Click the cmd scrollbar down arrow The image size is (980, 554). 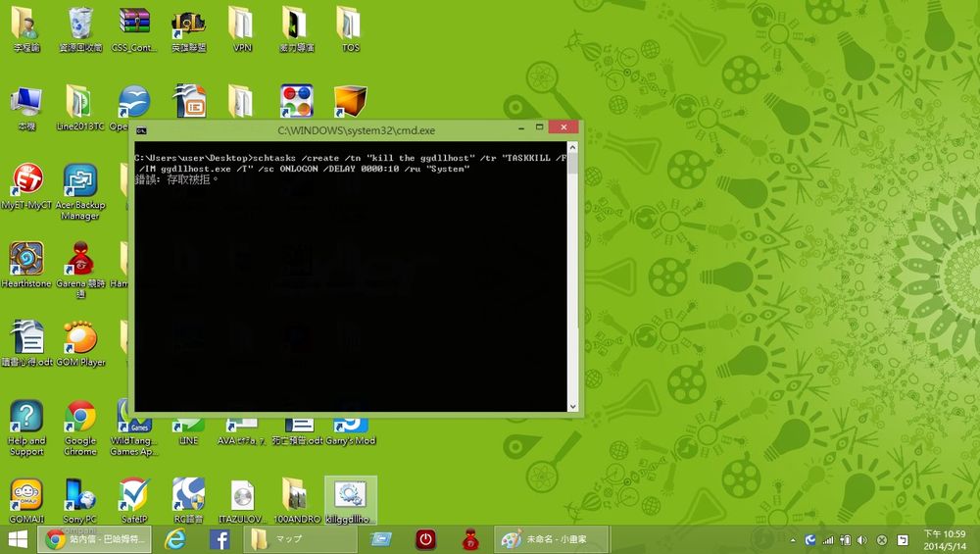(x=572, y=407)
